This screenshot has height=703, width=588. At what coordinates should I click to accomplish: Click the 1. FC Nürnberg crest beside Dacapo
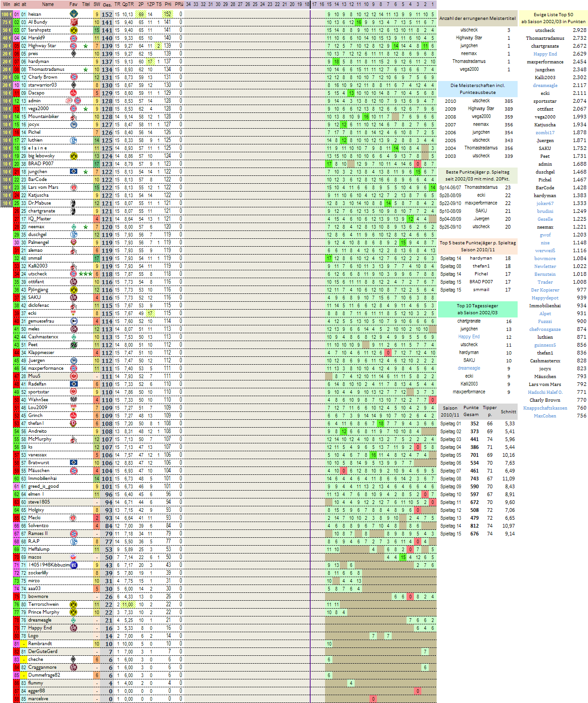tap(73, 93)
